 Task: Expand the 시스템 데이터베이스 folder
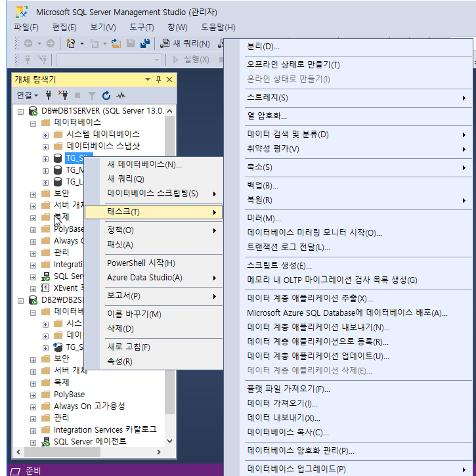tap(45, 135)
